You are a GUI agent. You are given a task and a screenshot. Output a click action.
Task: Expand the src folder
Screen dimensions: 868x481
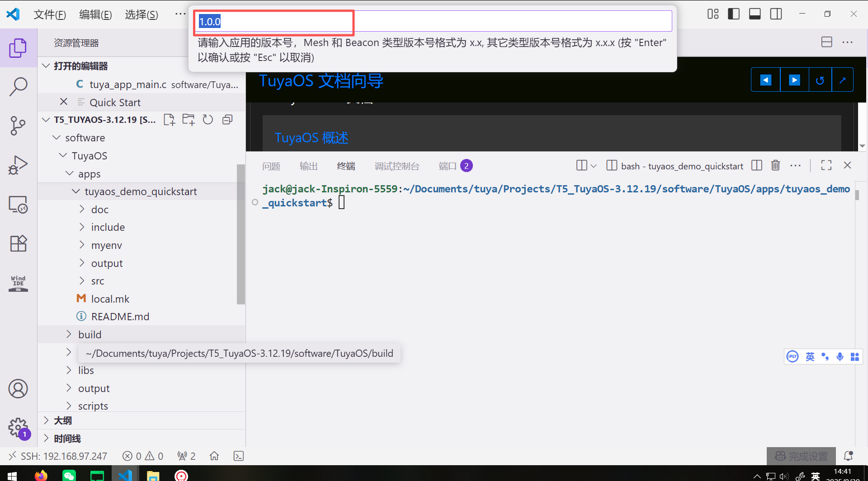(82, 280)
